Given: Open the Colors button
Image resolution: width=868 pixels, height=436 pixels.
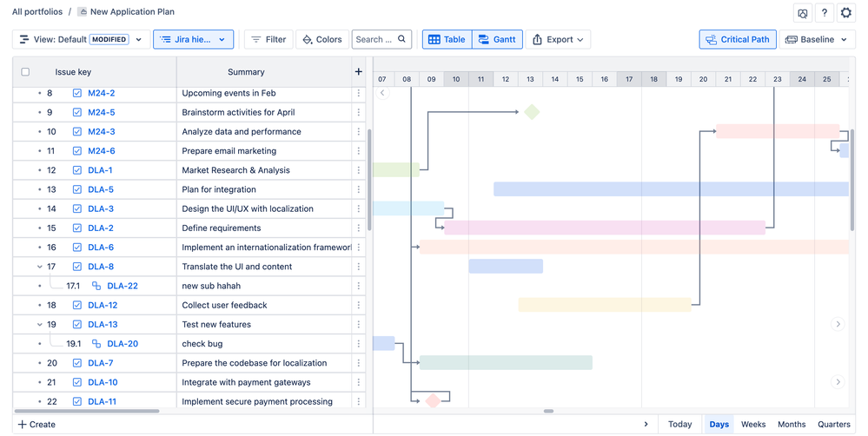Looking at the screenshot, I should [x=322, y=39].
